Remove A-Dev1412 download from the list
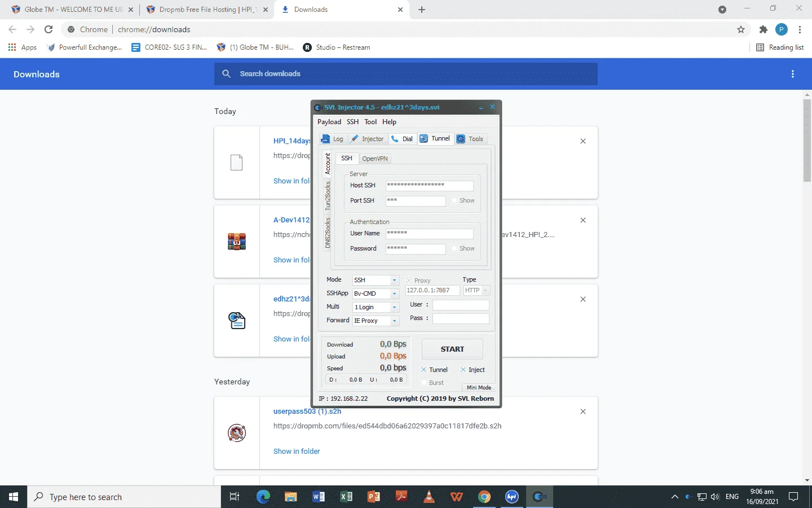This screenshot has height=508, width=812. pyautogui.click(x=583, y=220)
